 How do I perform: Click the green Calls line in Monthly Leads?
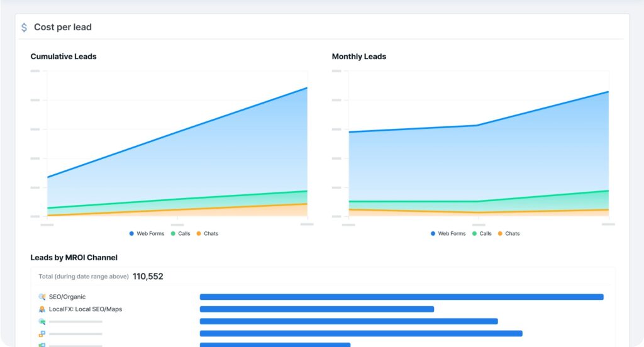[479, 201]
